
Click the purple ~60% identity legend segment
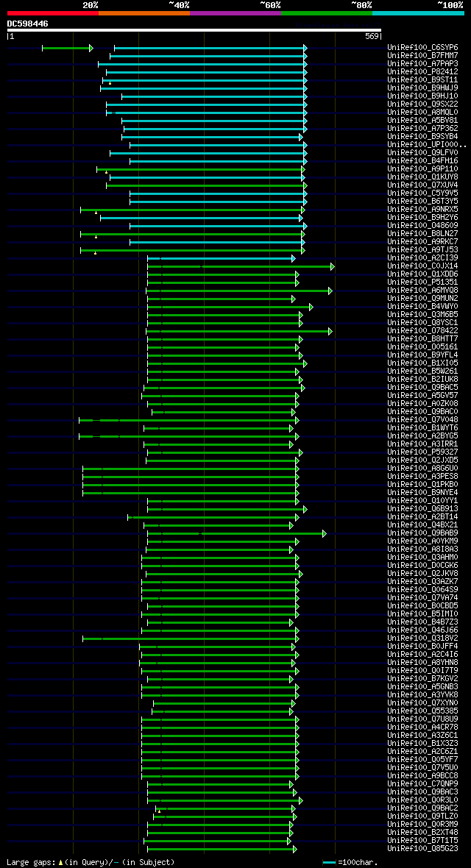(x=235, y=13)
